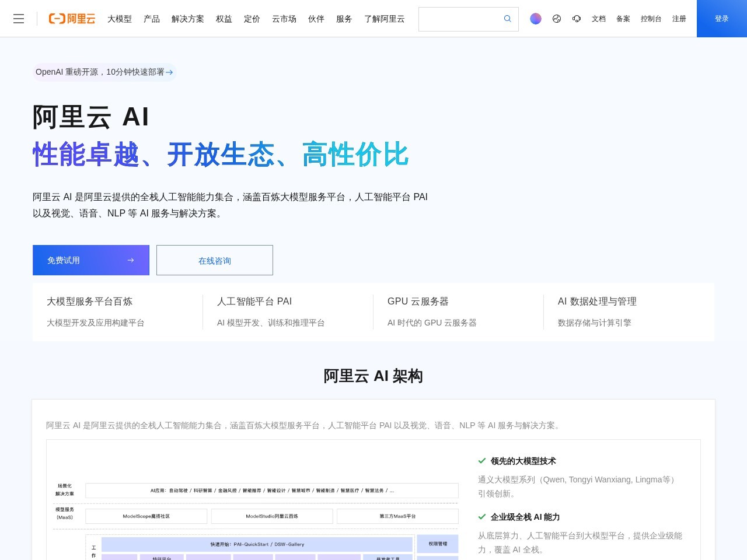Click the green check beside 领先的大模型技术
The width and height of the screenshot is (747, 560).
[x=482, y=461]
